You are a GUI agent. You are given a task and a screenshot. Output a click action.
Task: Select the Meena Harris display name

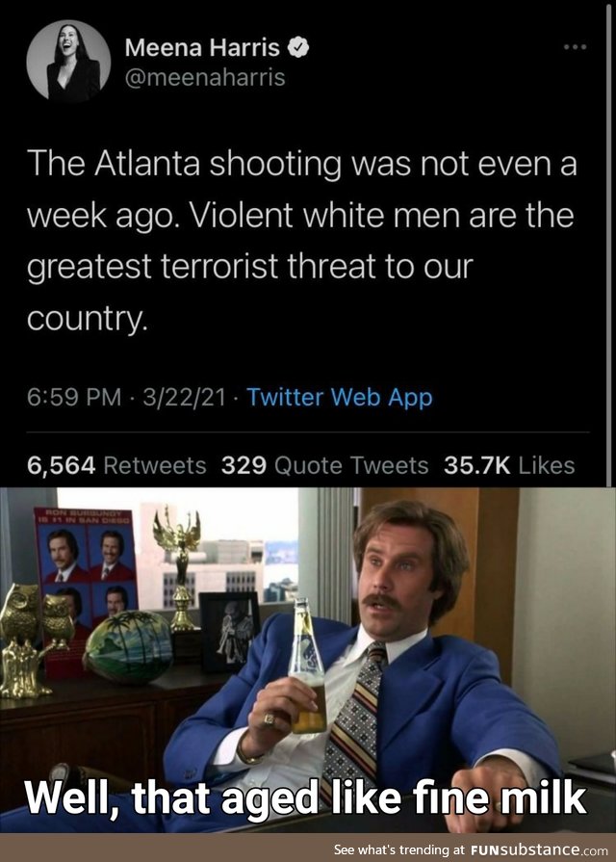[x=202, y=48]
